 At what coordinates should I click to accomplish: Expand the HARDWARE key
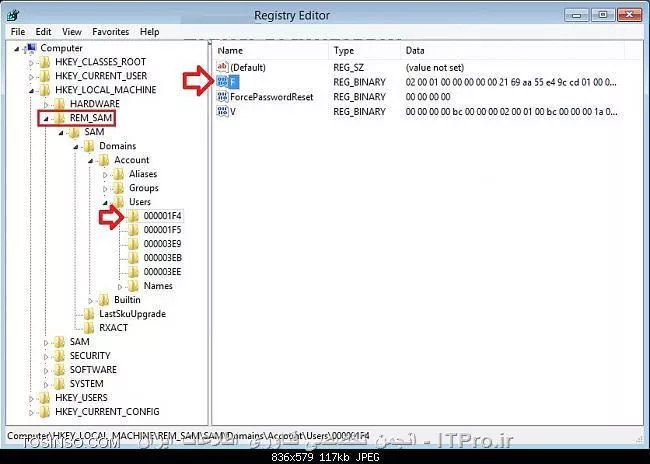click(x=46, y=105)
